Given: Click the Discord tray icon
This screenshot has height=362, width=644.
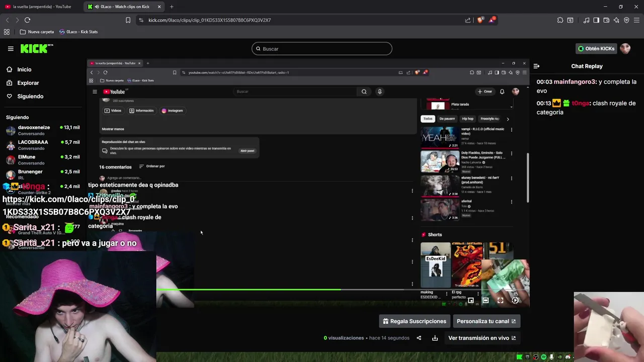Looking at the screenshot, I should coord(568,357).
